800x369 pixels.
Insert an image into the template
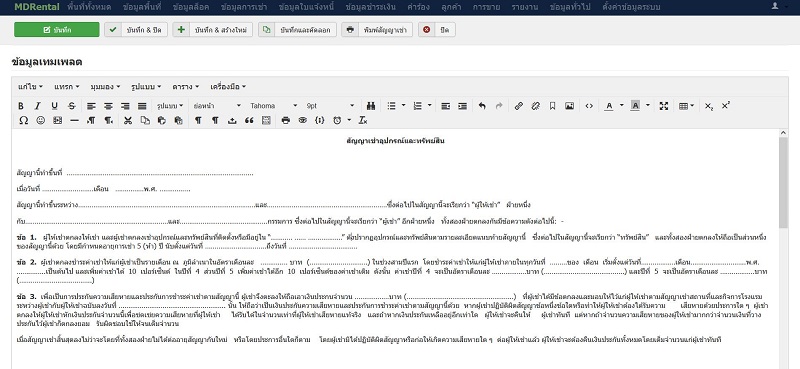(x=569, y=106)
